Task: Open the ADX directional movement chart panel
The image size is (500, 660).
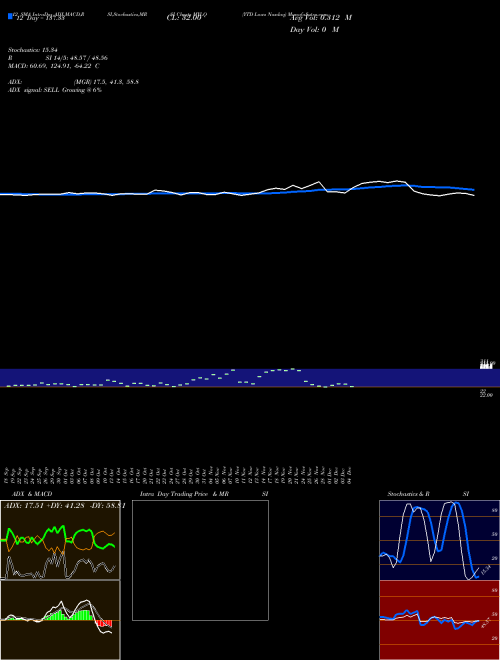Action: (60, 540)
